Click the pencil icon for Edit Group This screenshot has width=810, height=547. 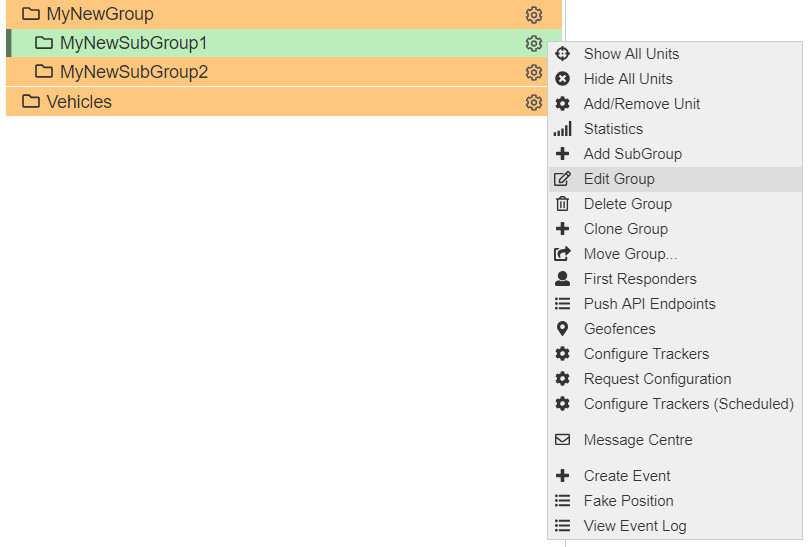coord(563,179)
